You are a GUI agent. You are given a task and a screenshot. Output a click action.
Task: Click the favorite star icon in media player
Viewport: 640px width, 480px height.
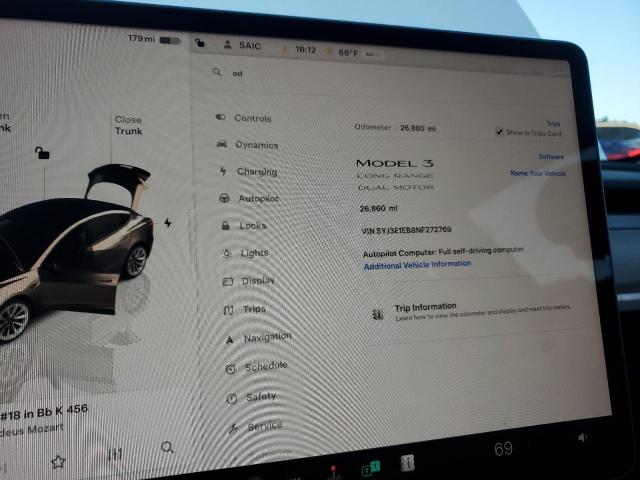[x=58, y=461]
